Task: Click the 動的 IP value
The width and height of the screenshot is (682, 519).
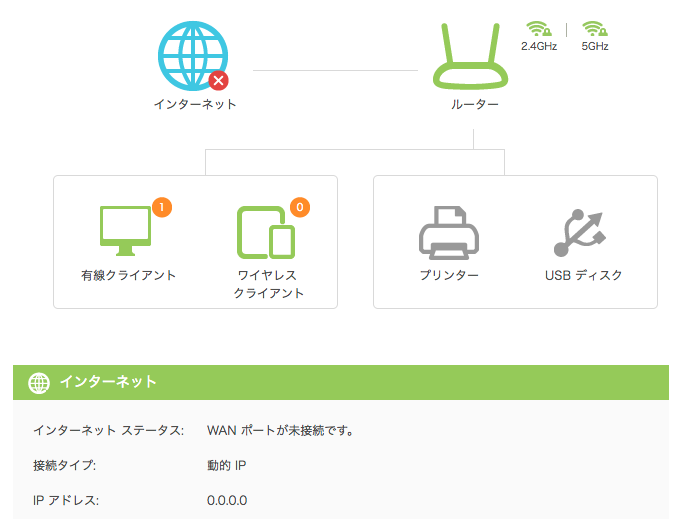Action: [227, 465]
